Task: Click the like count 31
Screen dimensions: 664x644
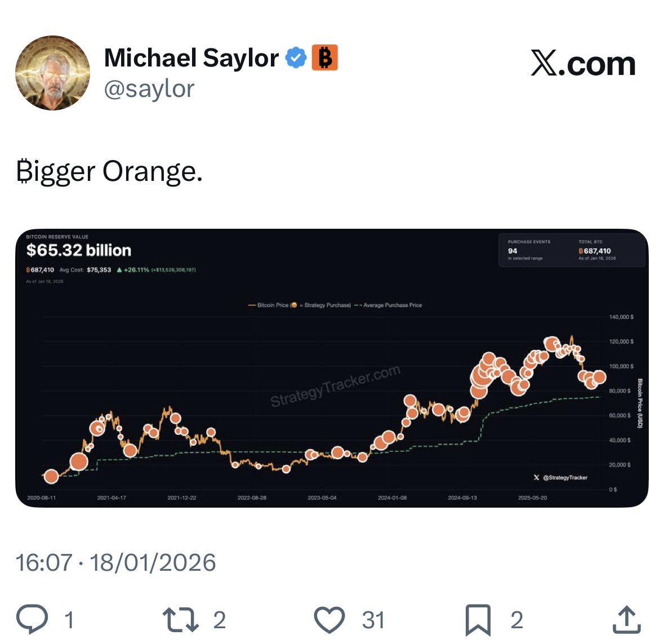Action: (373, 620)
